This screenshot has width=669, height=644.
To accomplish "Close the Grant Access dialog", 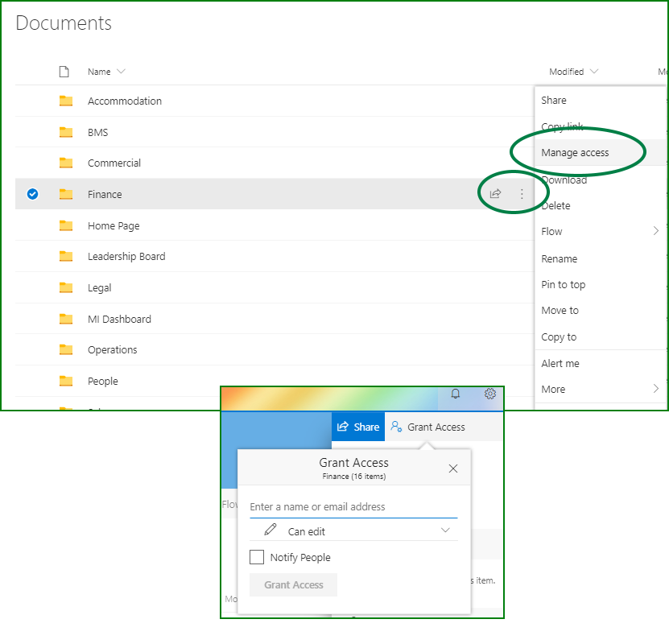I will 453,469.
